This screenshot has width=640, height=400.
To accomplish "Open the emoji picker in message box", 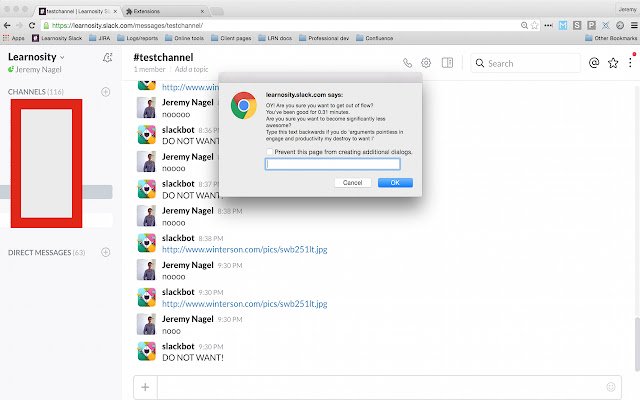I will (611, 387).
